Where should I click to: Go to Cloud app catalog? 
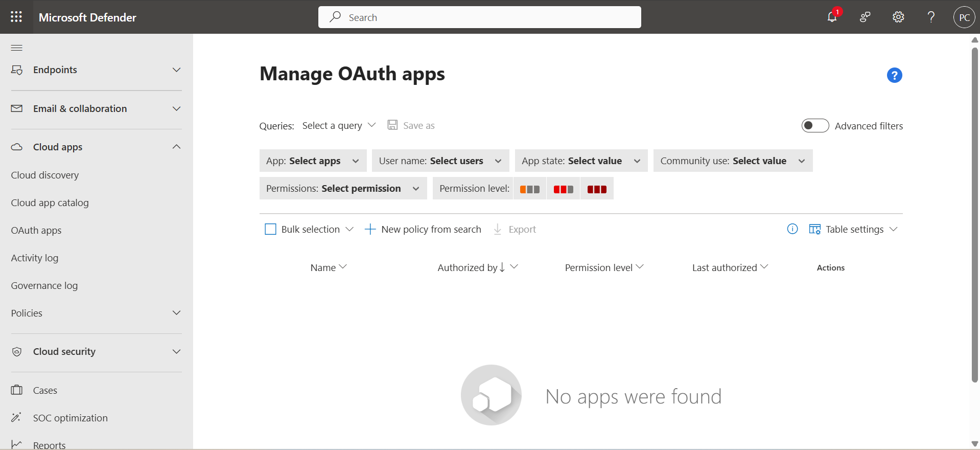[50, 202]
